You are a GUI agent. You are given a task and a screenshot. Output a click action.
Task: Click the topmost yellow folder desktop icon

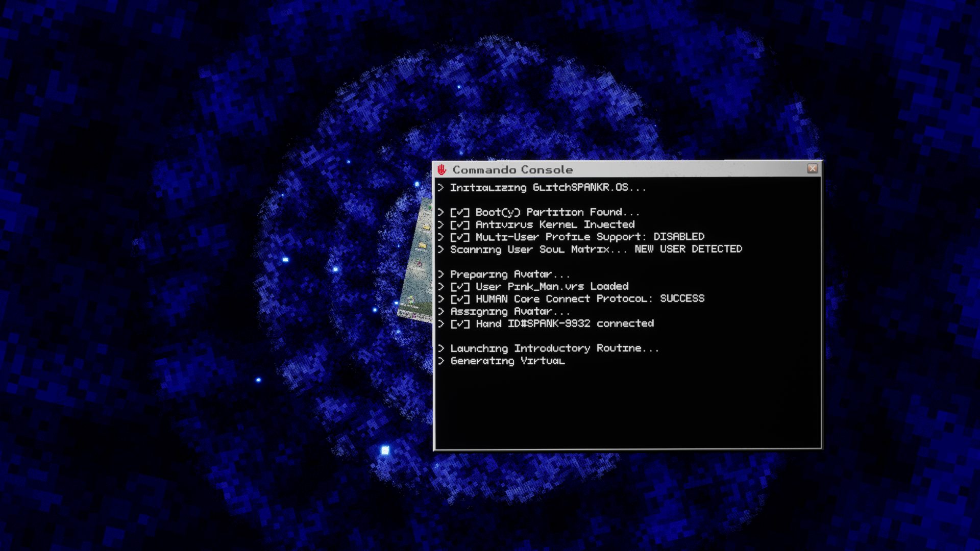[x=427, y=227]
